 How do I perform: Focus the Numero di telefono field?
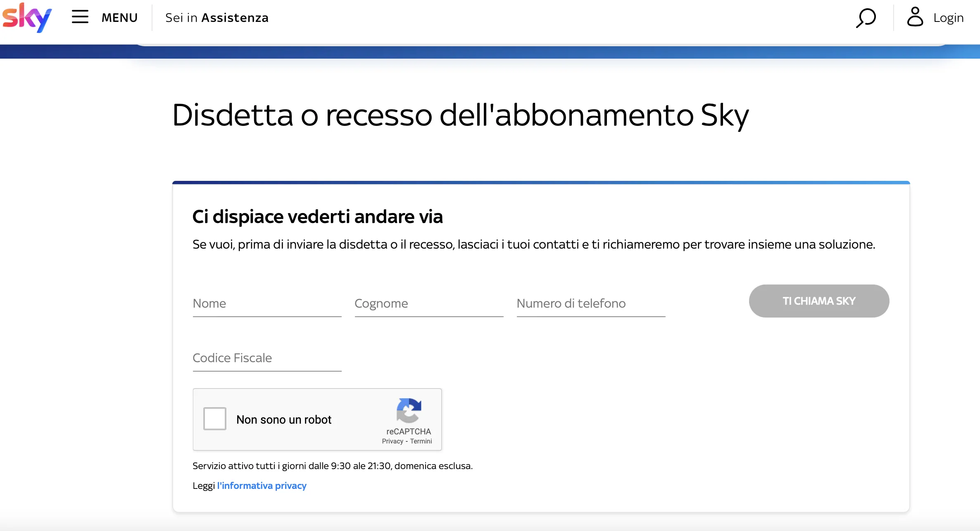(591, 304)
